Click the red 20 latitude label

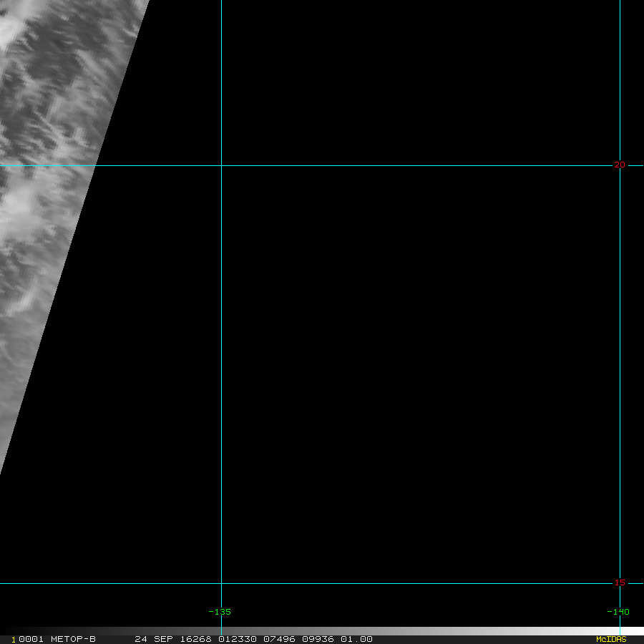(x=620, y=165)
